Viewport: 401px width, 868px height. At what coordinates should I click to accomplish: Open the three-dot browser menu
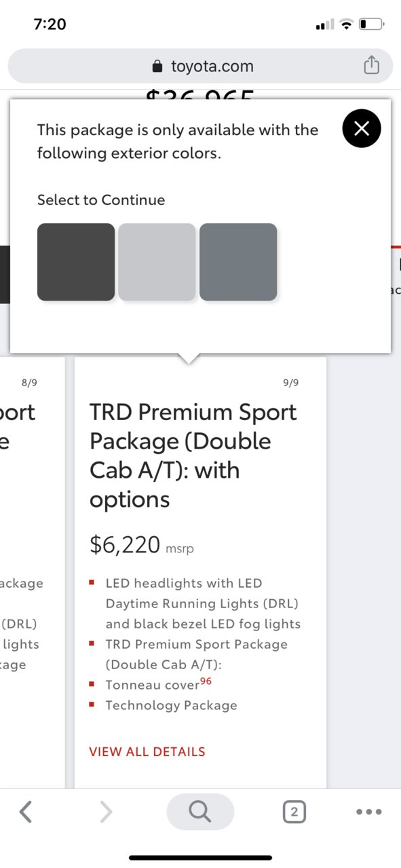tap(369, 812)
